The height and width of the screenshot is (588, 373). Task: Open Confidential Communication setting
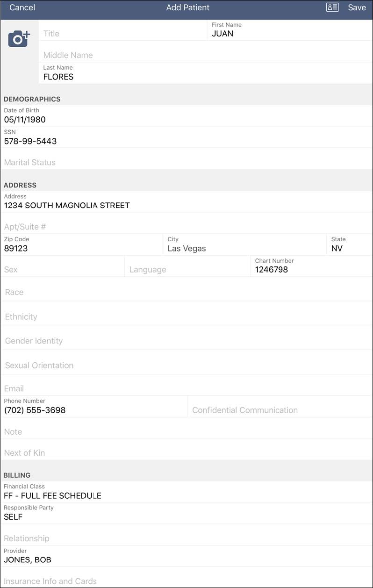point(280,410)
